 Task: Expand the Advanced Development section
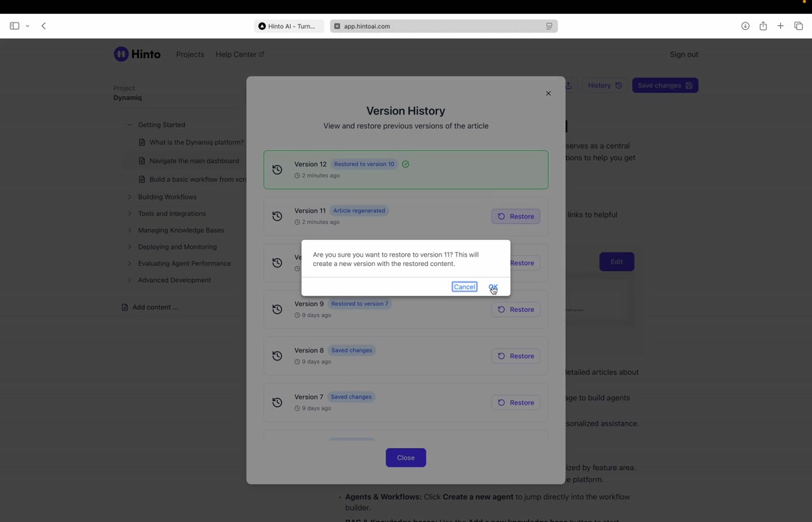[130, 280]
